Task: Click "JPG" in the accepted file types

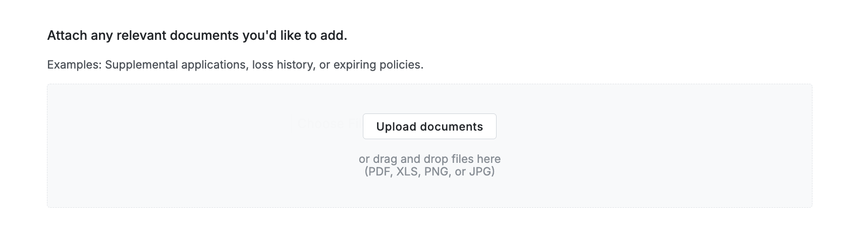Action: (x=480, y=171)
